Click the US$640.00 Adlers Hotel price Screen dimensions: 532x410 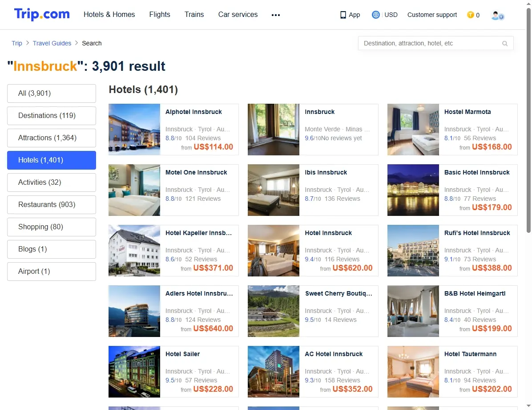pos(214,329)
